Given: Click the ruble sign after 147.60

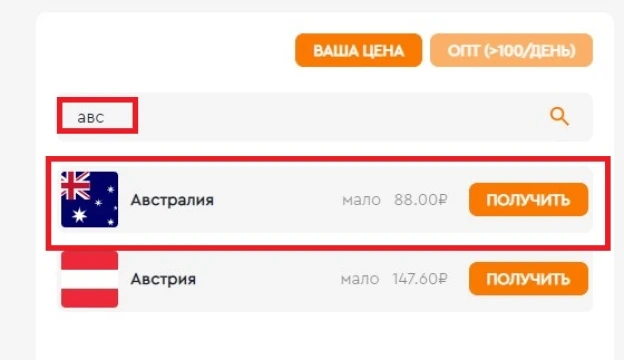Looking at the screenshot, I should (443, 279).
